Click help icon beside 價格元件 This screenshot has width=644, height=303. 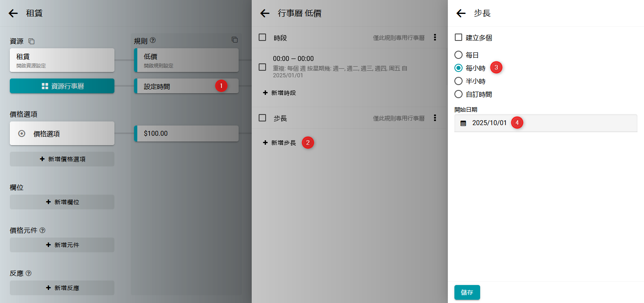pyautogui.click(x=42, y=230)
